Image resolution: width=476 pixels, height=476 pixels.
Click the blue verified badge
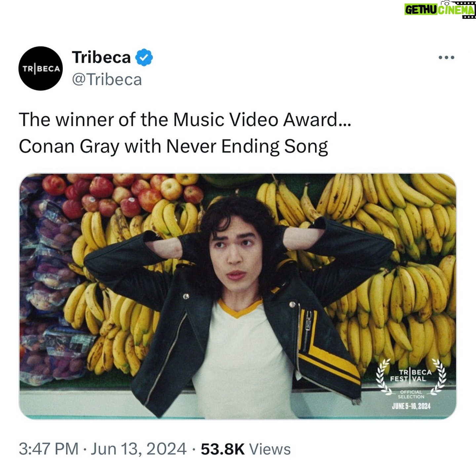pos(144,58)
